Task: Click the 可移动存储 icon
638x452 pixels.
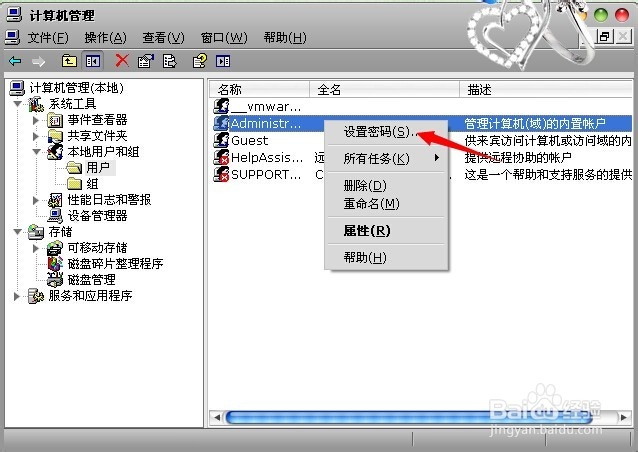Action: coord(55,248)
